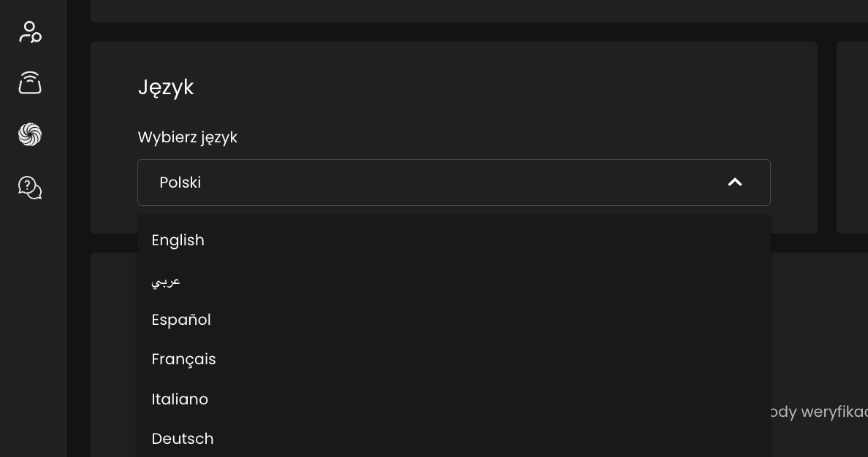Select English from the language list

click(x=454, y=240)
